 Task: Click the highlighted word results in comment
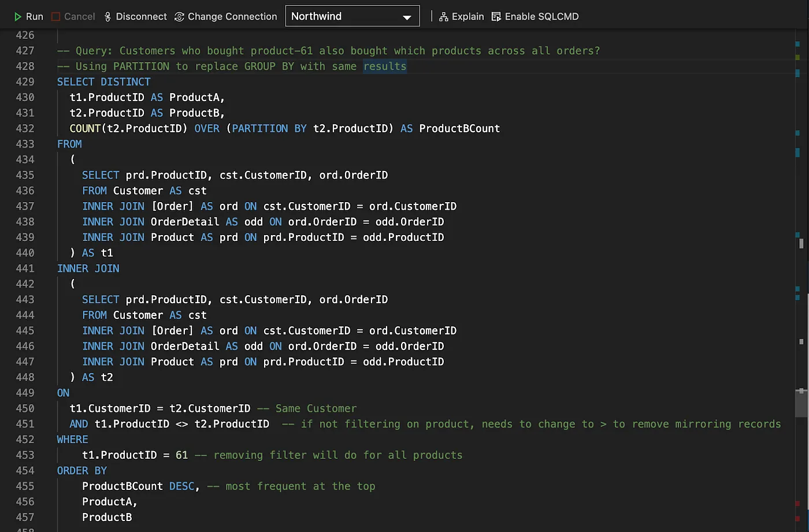[x=385, y=66]
